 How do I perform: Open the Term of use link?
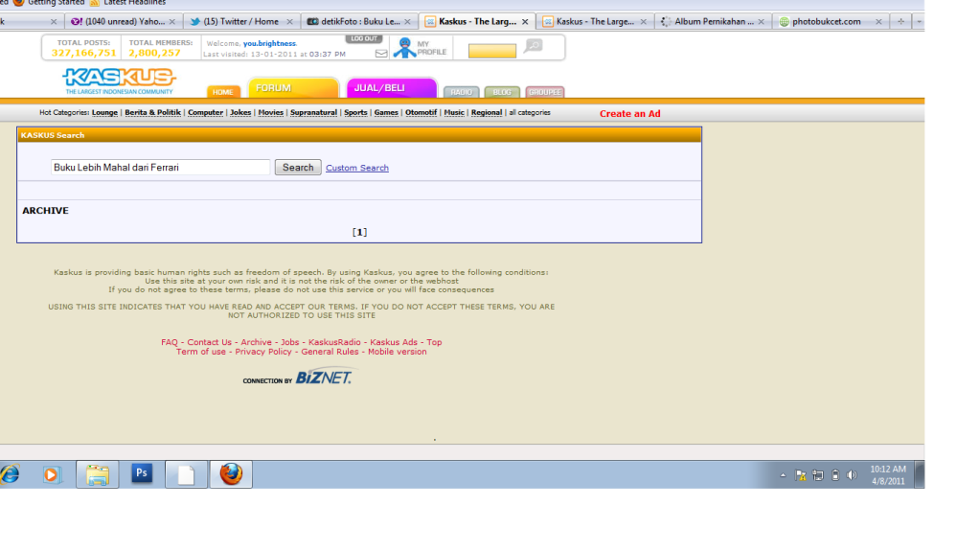point(200,352)
